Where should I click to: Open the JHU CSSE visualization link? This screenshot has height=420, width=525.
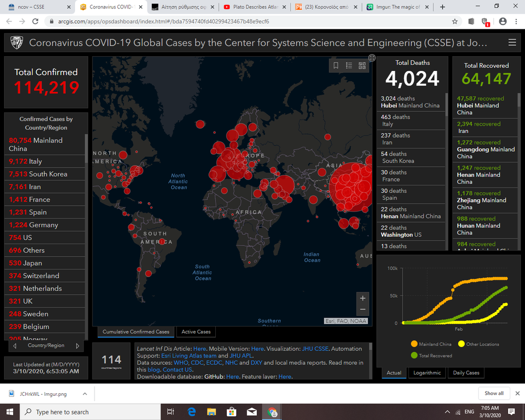[x=315, y=349]
